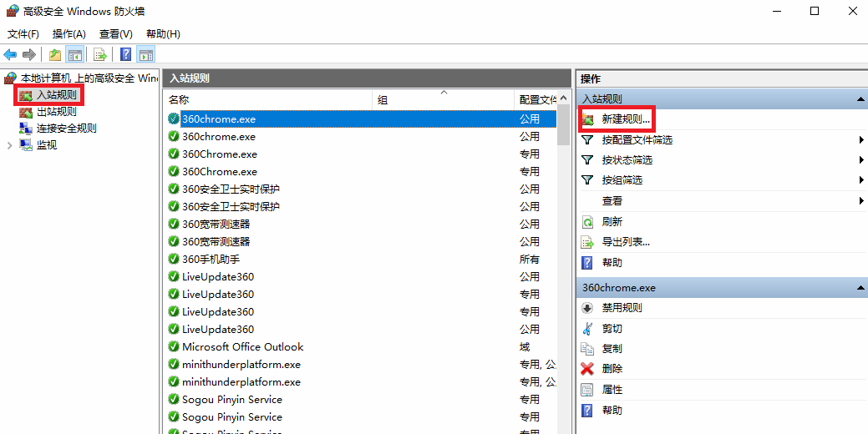Click the Export List toolbar icon
Viewport: 868px width, 434px height.
(x=100, y=54)
